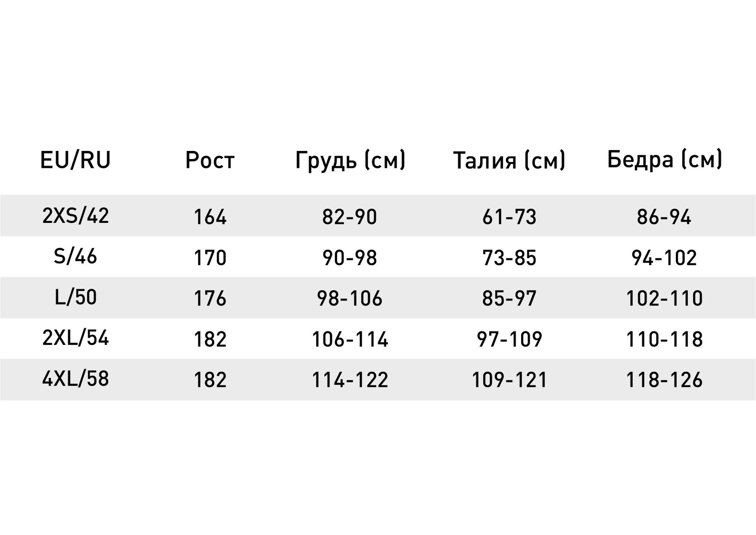This screenshot has height=535, width=756.
Task: Click the Грудь (см) column header
Action: coord(350,160)
